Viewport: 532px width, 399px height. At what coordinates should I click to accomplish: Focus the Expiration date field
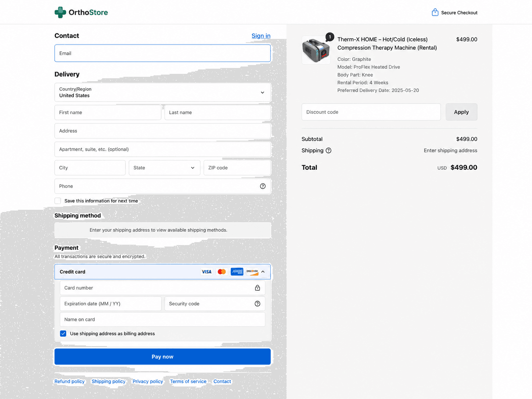111,304
